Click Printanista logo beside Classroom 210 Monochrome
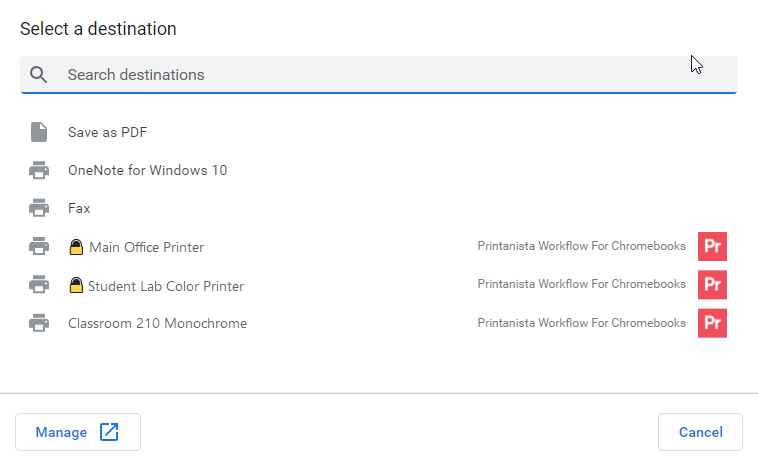Screen dimensions: 758x470 (712, 323)
